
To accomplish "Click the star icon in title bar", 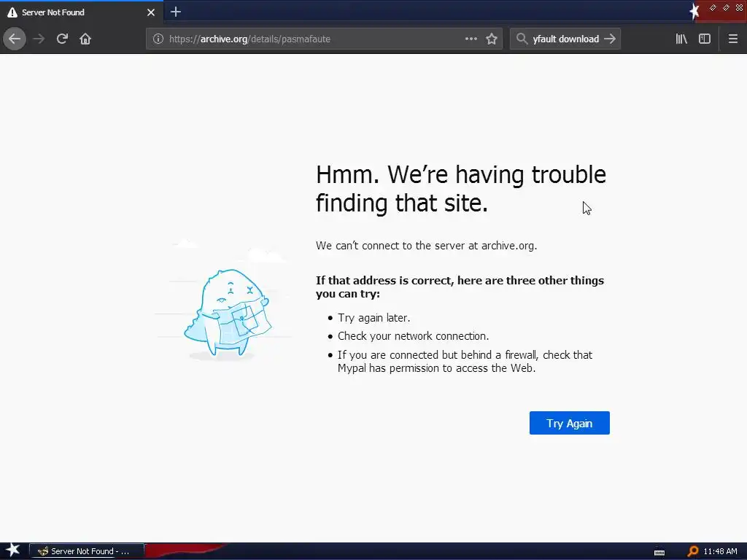I will [694, 12].
